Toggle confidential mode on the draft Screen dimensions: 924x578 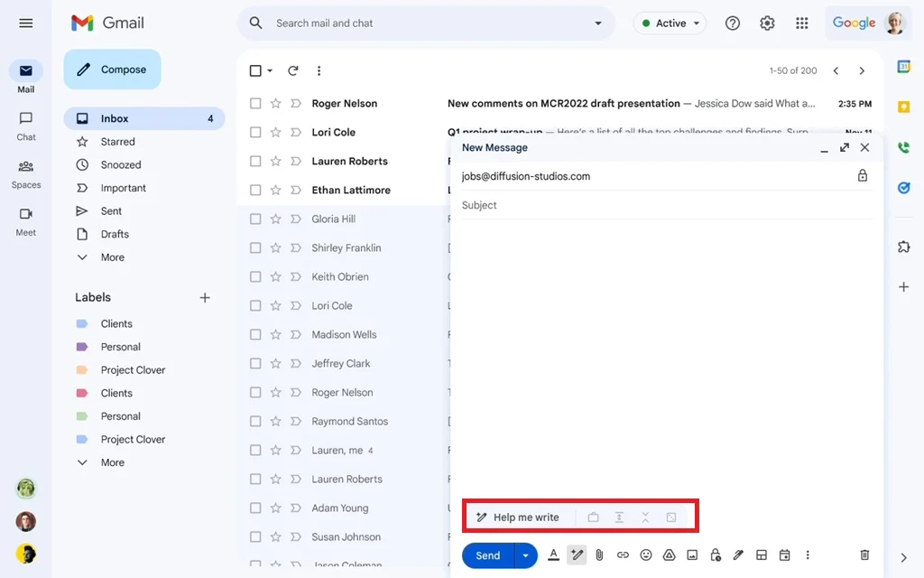[716, 555]
